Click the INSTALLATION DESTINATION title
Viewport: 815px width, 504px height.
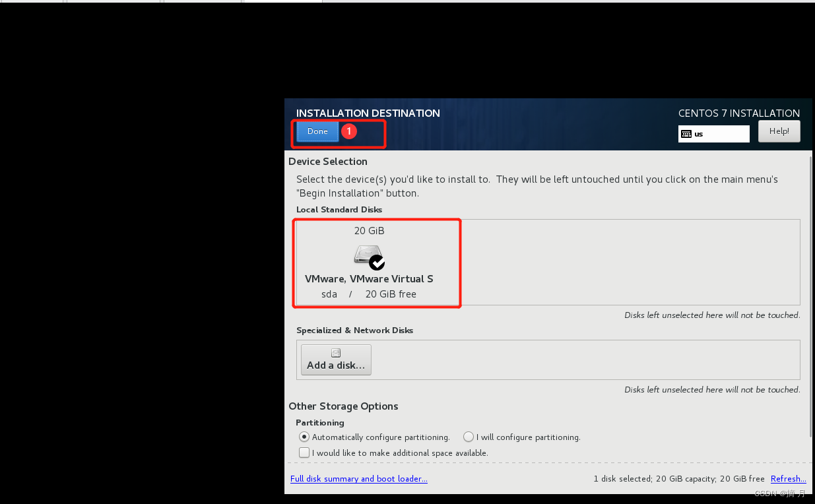pyautogui.click(x=368, y=113)
